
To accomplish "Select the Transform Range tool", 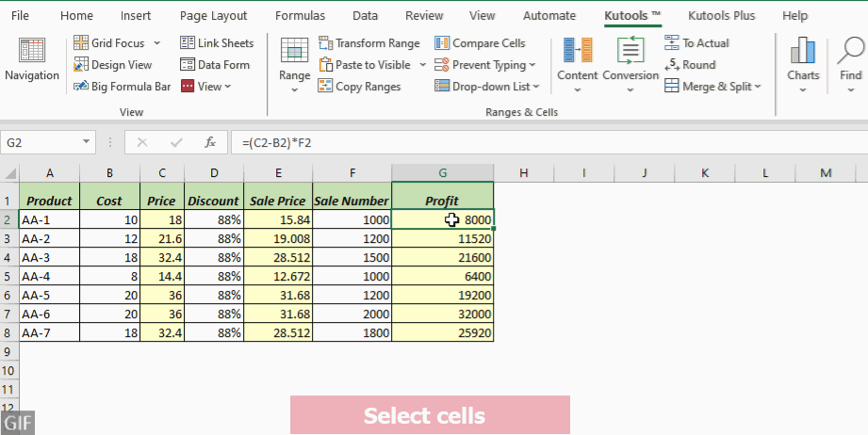I will pos(369,42).
